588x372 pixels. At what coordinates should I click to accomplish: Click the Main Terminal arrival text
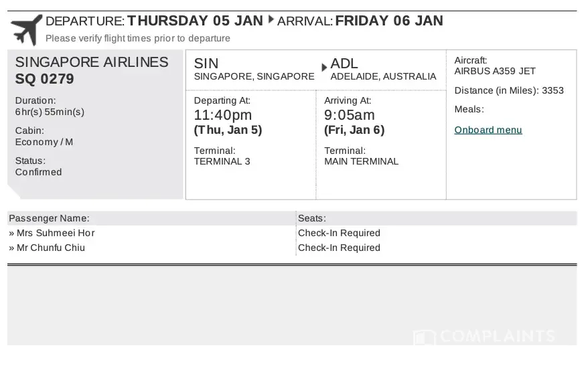[x=361, y=161]
